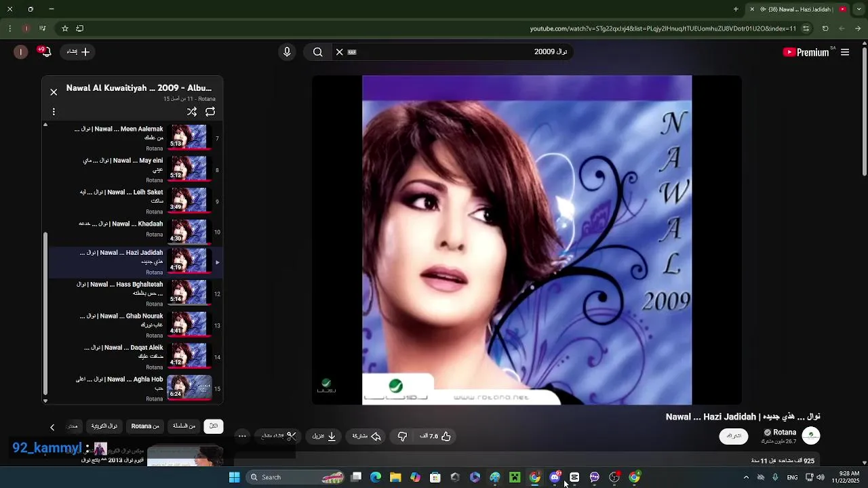This screenshot has height=488, width=868.
Task: Click the Rotana channel avatar
Action: coord(811,436)
